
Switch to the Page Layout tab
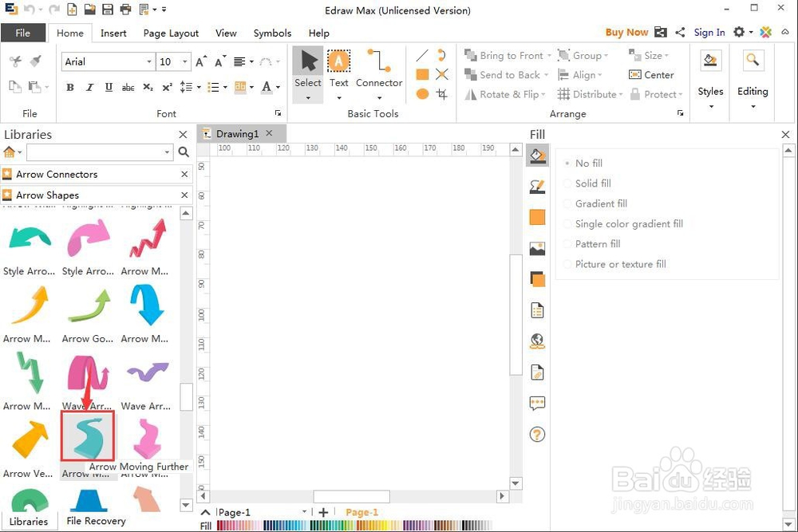(171, 33)
